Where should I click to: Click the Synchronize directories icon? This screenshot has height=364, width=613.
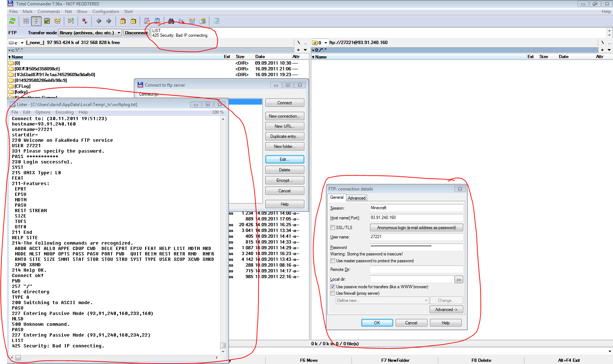192,21
